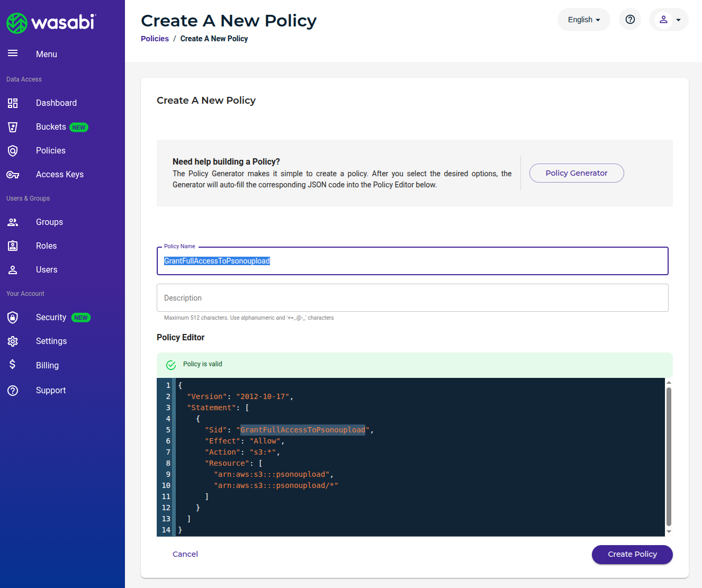
Task: Open the Support help icon
Action: 13,390
